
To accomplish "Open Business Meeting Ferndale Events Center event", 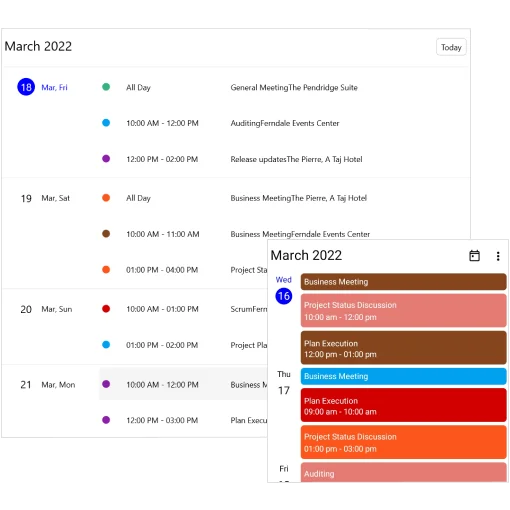I will coord(300,234).
